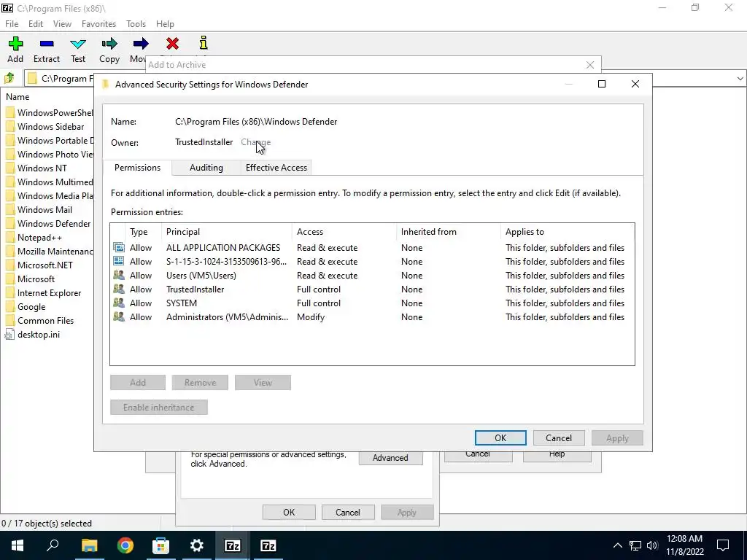Switch to the Permissions tab
747x560 pixels.
click(137, 167)
